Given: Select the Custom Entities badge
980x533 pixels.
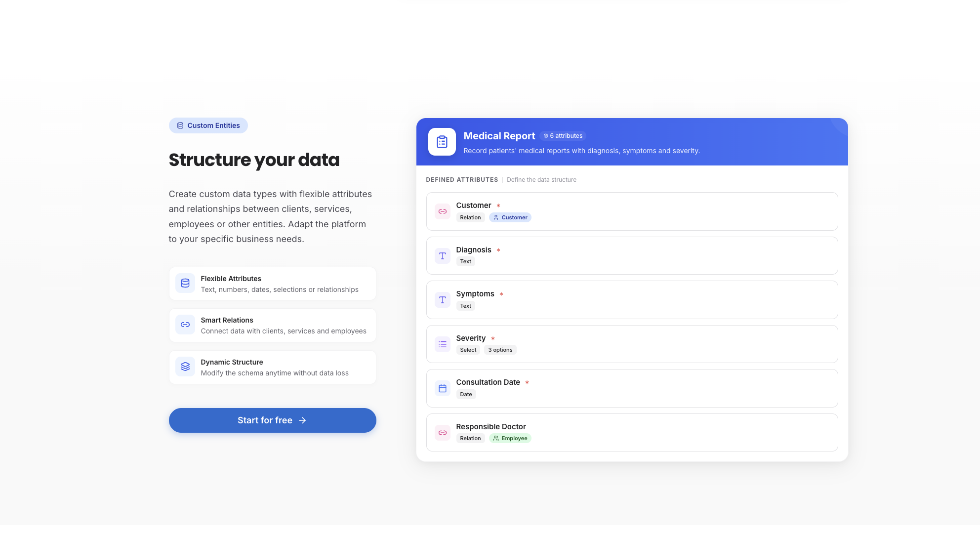Looking at the screenshot, I should [x=208, y=125].
